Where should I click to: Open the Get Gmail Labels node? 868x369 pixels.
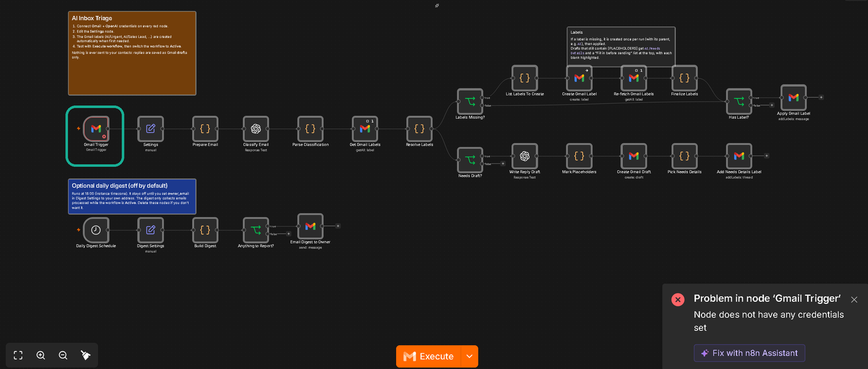(x=365, y=129)
